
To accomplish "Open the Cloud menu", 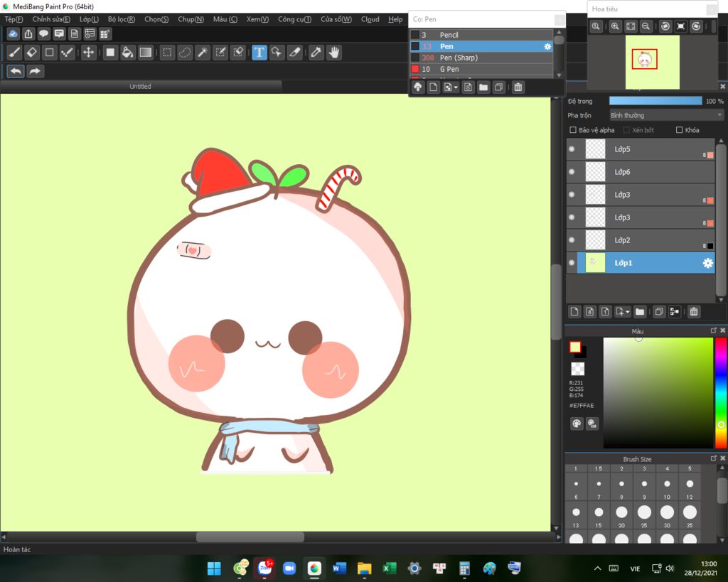I will (370, 19).
